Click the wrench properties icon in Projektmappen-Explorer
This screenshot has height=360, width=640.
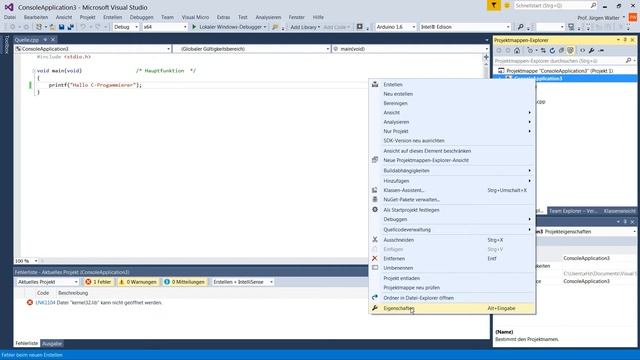[x=591, y=51]
